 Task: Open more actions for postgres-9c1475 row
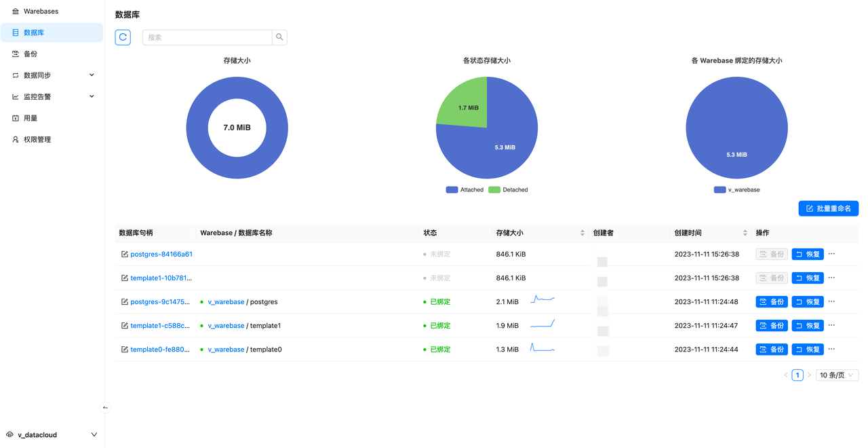coord(832,301)
